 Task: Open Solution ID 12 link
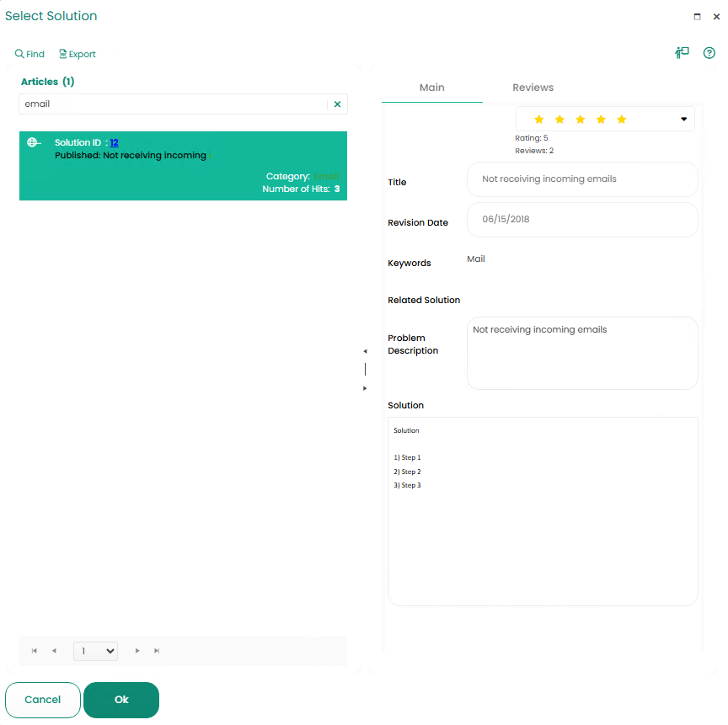(115, 142)
